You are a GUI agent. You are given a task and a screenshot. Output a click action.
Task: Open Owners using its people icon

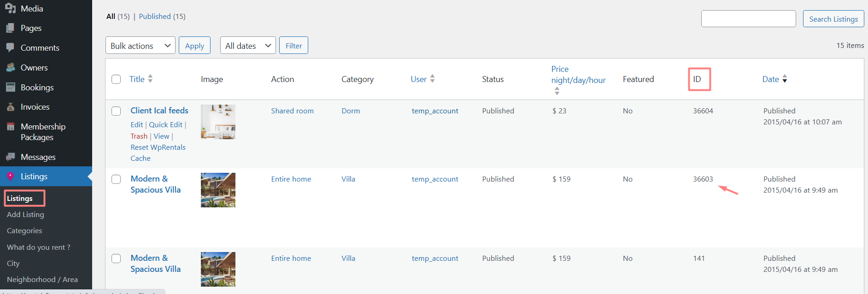(x=10, y=67)
